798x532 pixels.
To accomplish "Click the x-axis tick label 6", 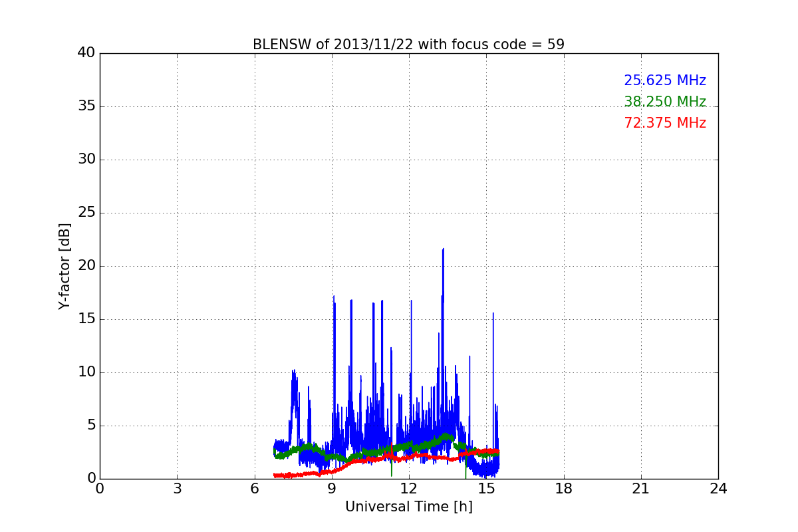I will click(254, 489).
